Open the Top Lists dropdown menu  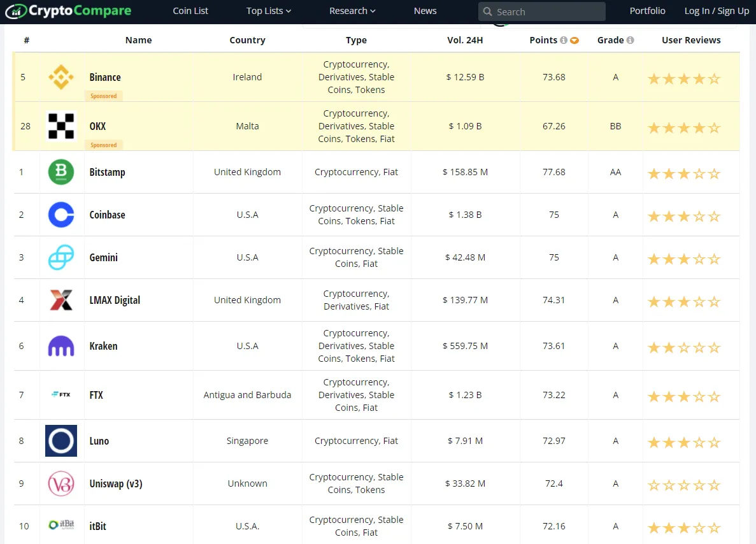click(269, 11)
